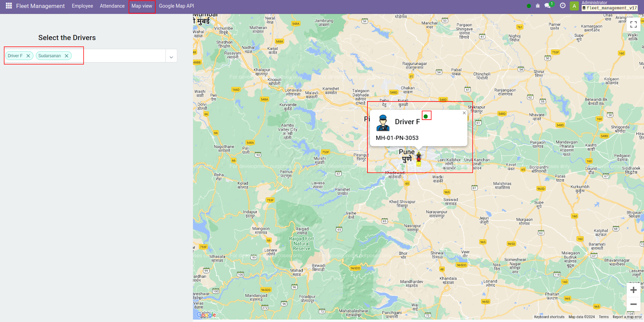Viewport: 644px width, 322px height.
Task: Click the Narayanpur label on the map
Action: 437,214
